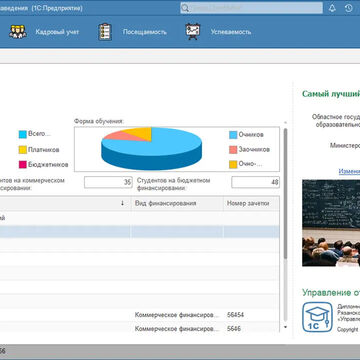Click Коммерческое финансиров... cell in row 5646

(x=177, y=329)
